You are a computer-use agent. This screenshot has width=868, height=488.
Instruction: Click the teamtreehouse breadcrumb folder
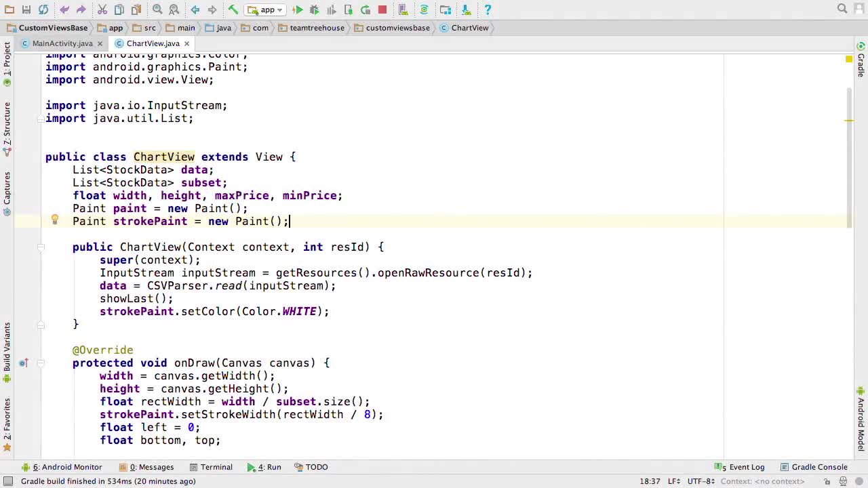click(311, 28)
